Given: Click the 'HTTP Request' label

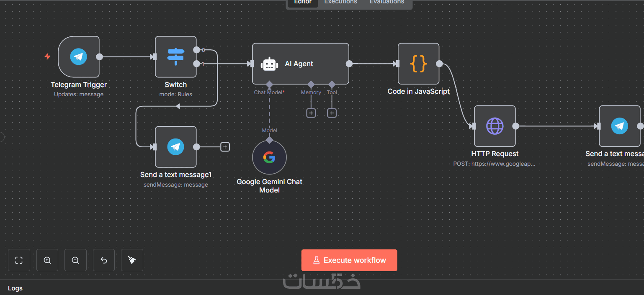Looking at the screenshot, I should click(495, 154).
